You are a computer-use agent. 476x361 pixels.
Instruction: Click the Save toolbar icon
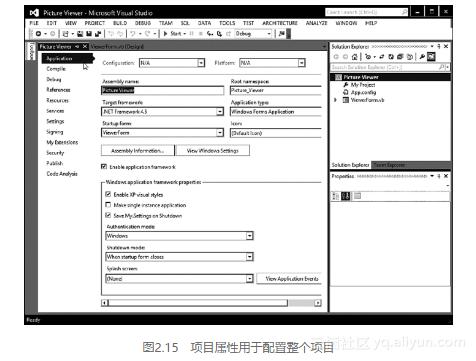coord(89,34)
